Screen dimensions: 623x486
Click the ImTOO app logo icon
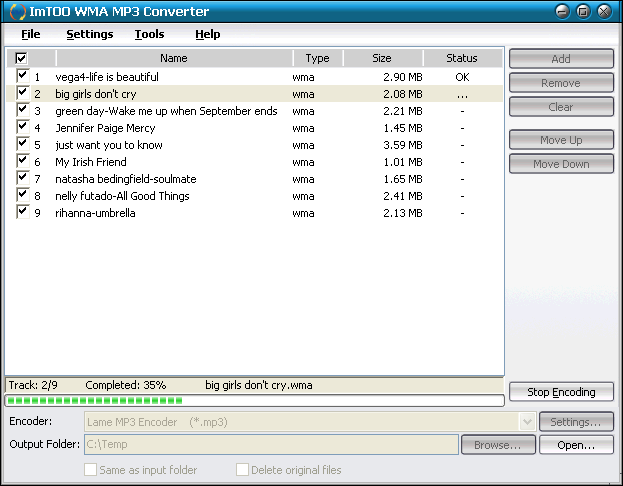click(17, 12)
